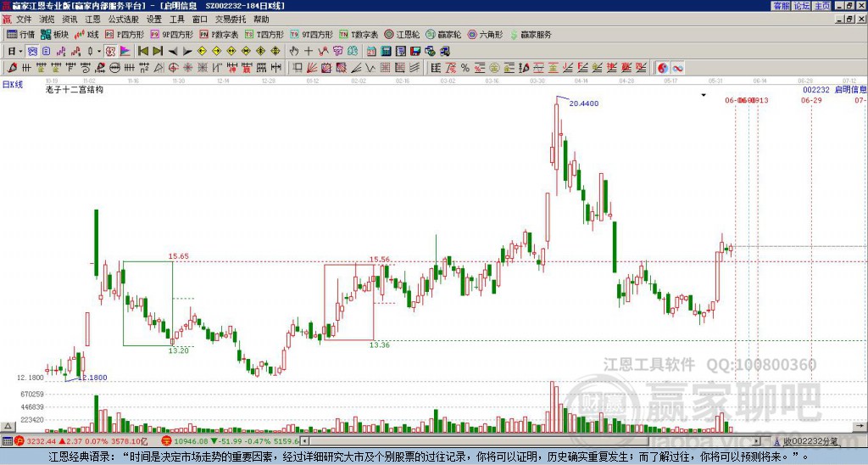
Task: Click the 06-29 date marker
Action: coord(811,100)
